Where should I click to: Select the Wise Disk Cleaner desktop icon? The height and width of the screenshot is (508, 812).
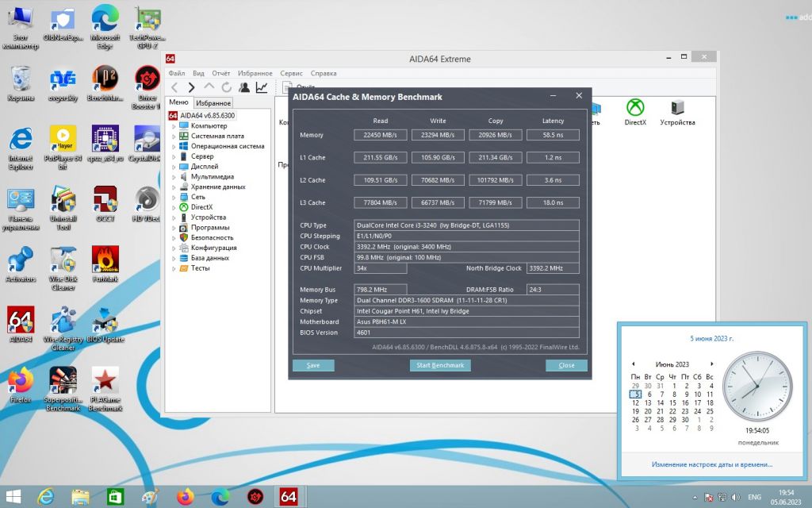63,268
